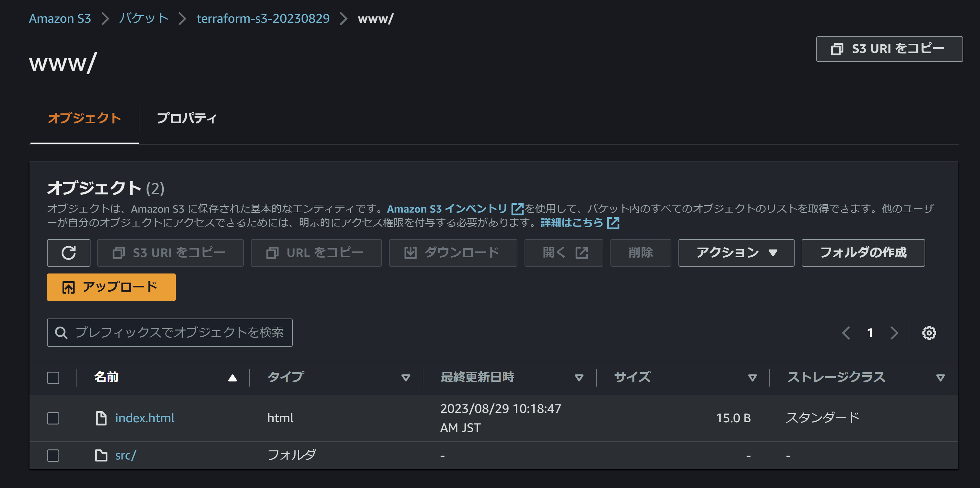Click the refresh objects icon button
The width and height of the screenshot is (980, 488).
point(68,253)
